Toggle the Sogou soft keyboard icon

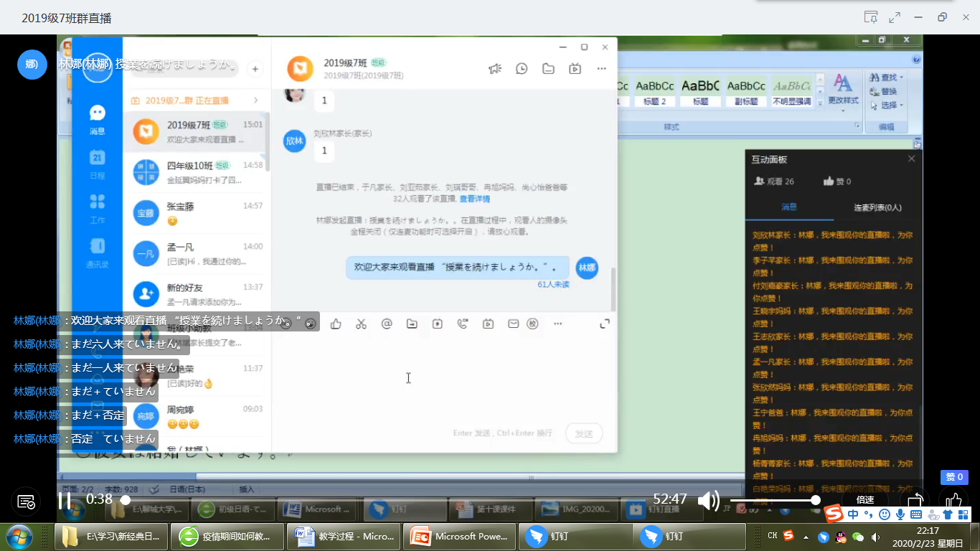[917, 514]
